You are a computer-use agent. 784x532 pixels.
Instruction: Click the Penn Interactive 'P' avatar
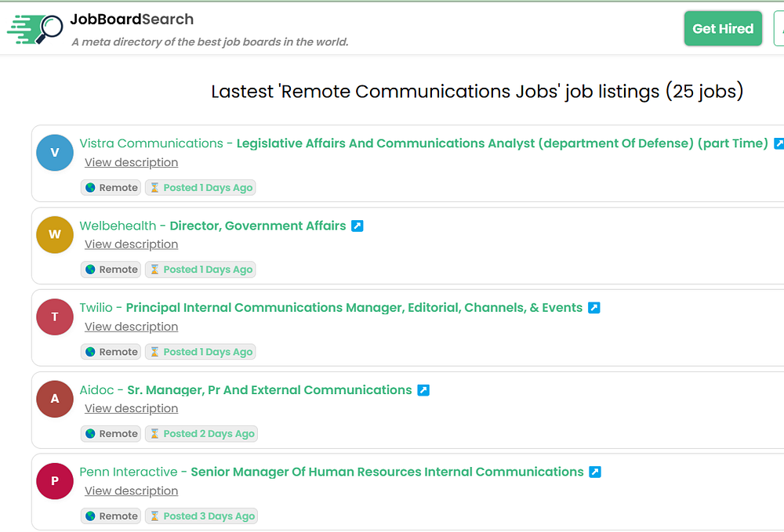55,481
